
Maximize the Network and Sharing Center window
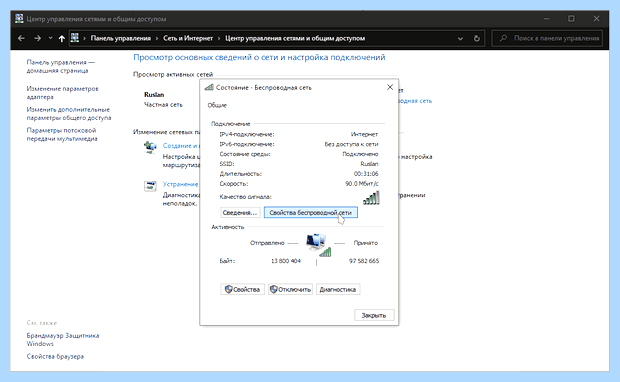click(571, 19)
